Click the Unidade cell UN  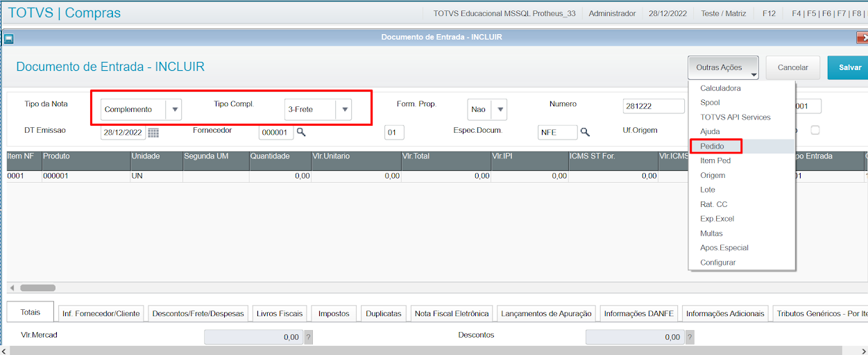(157, 176)
